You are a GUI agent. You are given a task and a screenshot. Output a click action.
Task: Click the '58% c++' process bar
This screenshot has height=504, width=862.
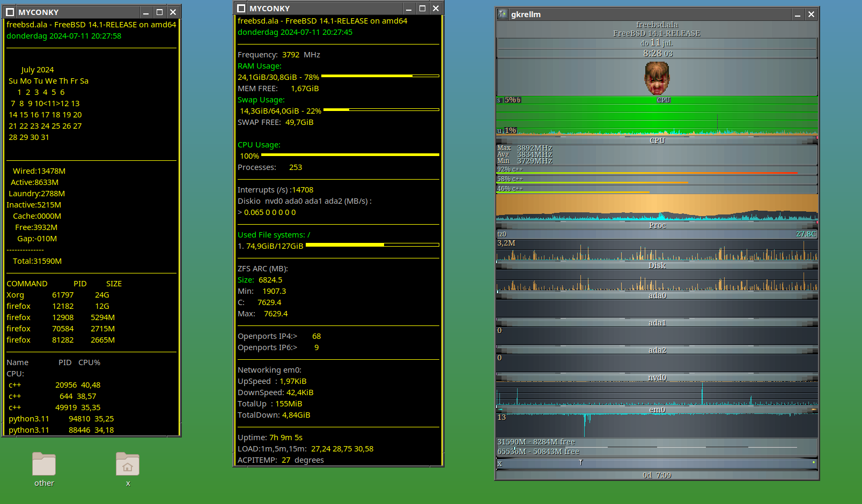657,180
